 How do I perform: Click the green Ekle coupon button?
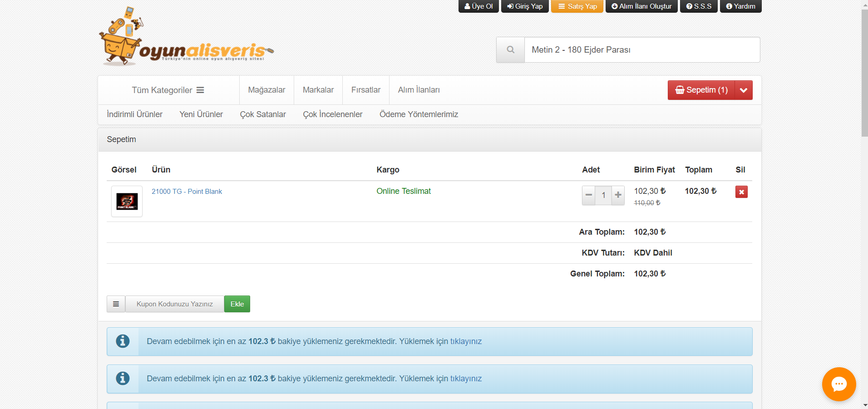[237, 304]
